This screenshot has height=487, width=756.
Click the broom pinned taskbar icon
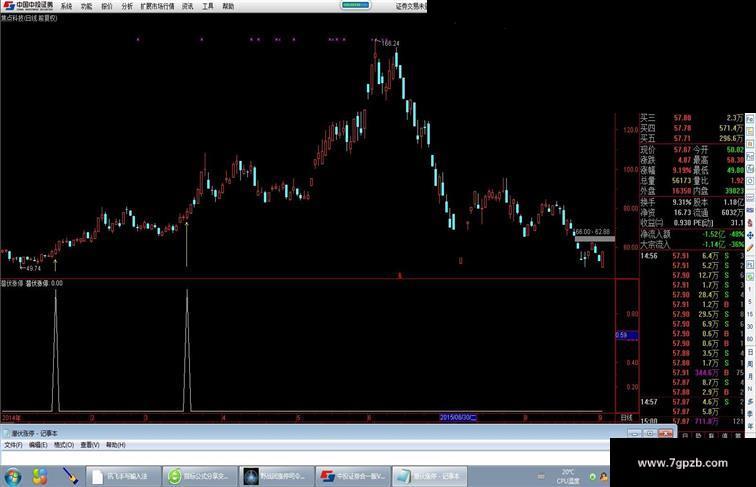70,476
